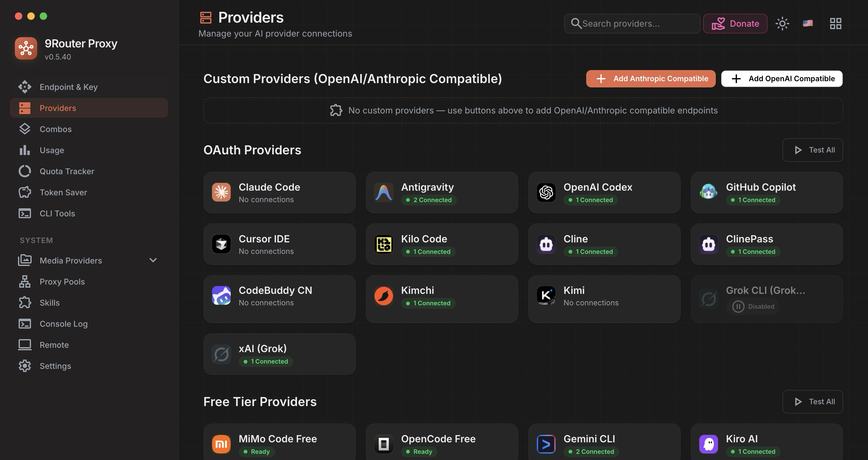
Task: Open Endpoint & Key page
Action: tap(89, 87)
